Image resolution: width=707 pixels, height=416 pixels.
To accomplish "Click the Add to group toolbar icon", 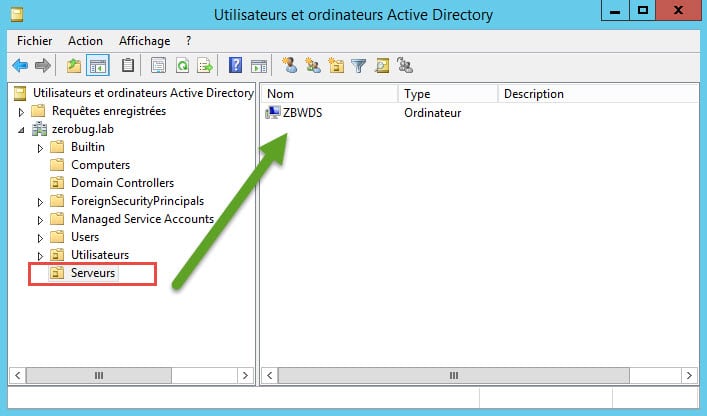I will point(405,65).
